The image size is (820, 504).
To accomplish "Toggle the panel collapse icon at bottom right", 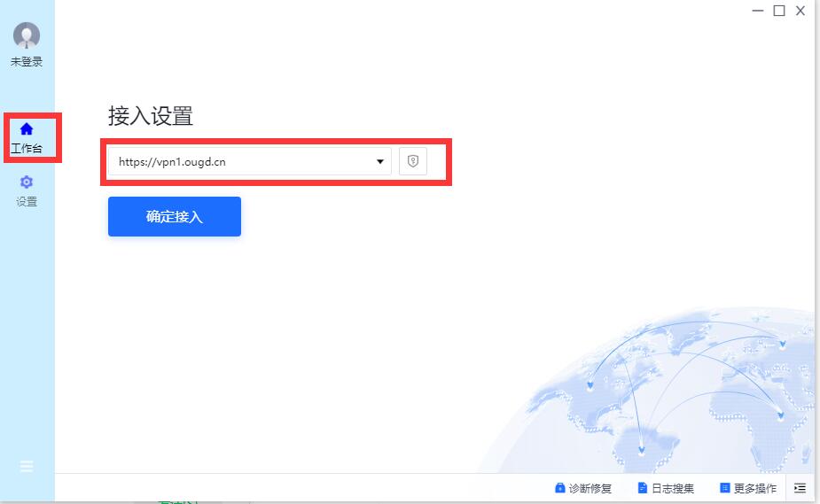I will pyautogui.click(x=800, y=488).
